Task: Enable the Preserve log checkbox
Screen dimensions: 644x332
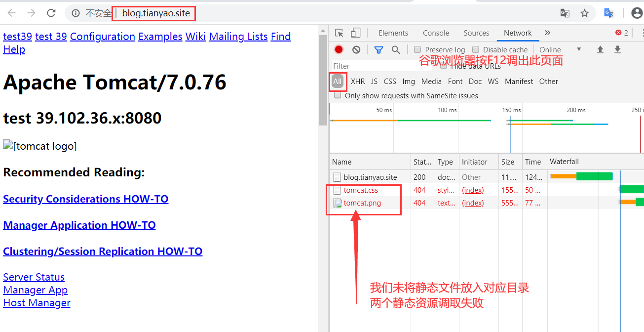Action: (417, 49)
